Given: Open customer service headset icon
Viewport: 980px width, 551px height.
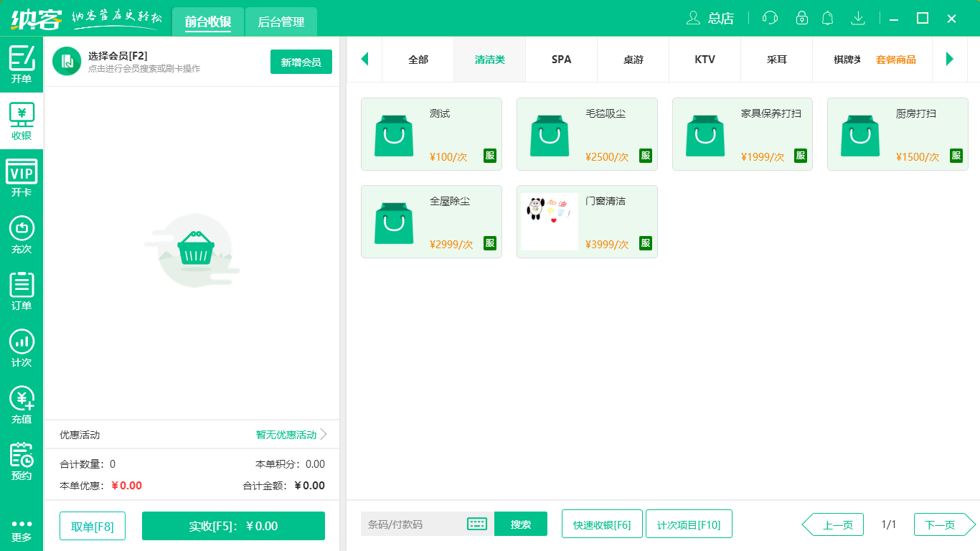Looking at the screenshot, I should 770,18.
